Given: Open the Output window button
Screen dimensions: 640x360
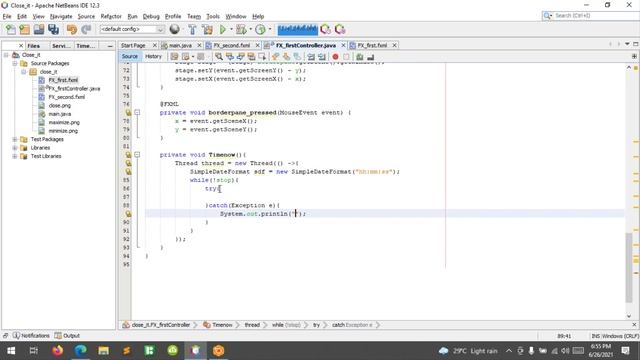Looking at the screenshot, I should pyautogui.click(x=67, y=336).
